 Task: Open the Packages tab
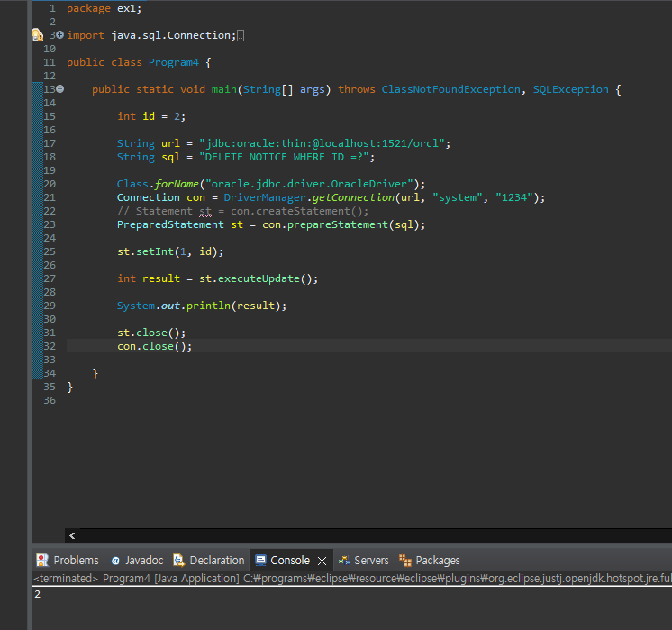437,560
